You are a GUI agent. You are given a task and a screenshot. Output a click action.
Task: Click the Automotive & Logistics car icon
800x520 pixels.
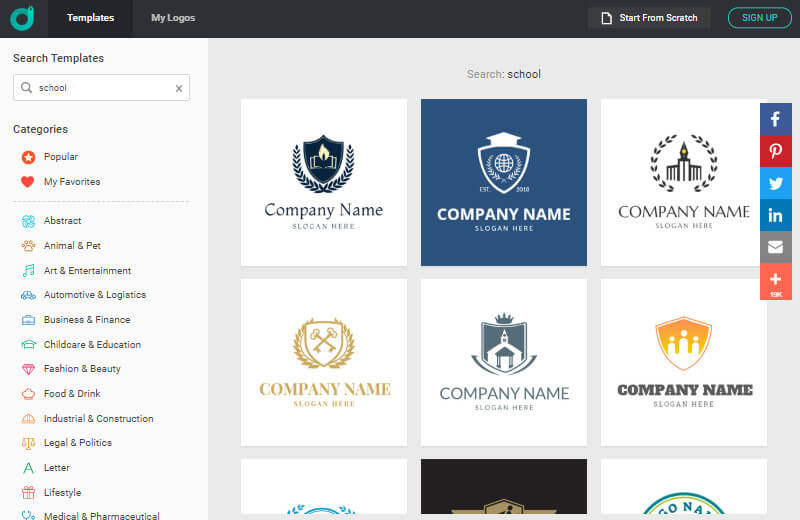(29, 295)
